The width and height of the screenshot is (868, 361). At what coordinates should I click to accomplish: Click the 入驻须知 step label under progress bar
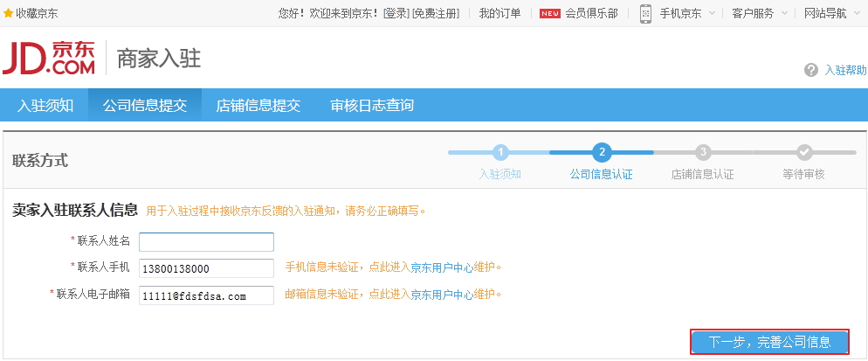click(x=500, y=174)
